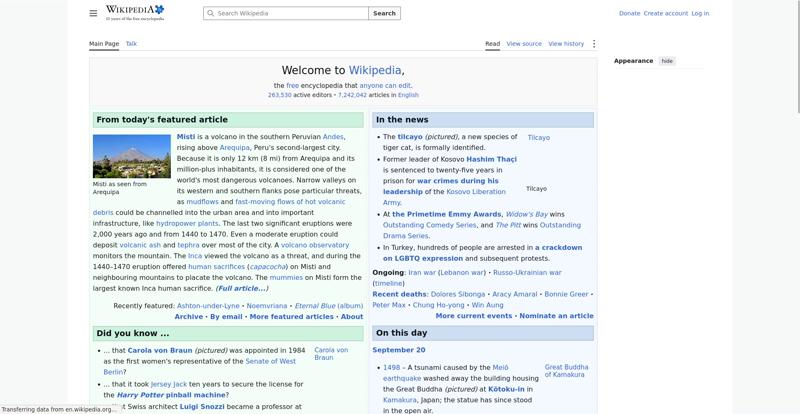Open the volcano observatory link
The image size is (800, 414).
[315, 245]
